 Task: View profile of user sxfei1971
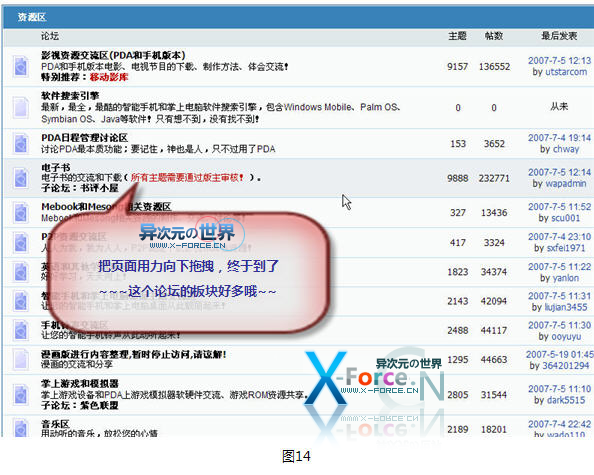566,248
